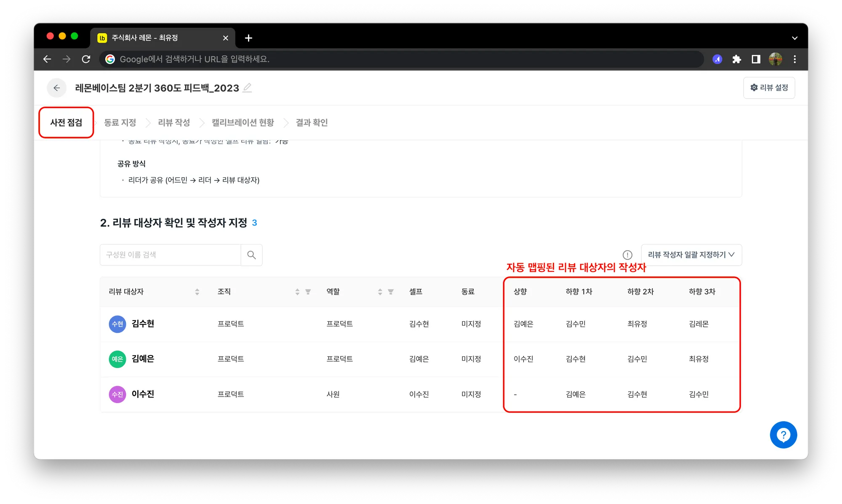Open Chrome three-dot menu
The image size is (842, 504).
tap(795, 59)
